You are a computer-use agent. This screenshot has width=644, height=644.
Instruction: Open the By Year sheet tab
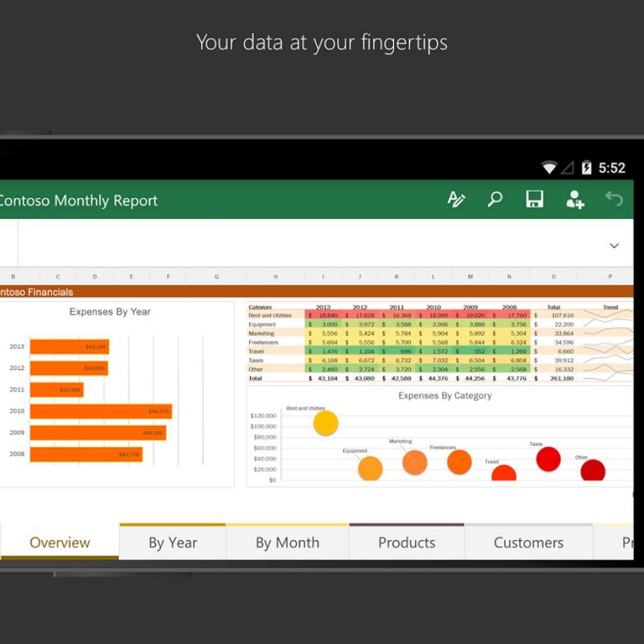click(x=172, y=543)
